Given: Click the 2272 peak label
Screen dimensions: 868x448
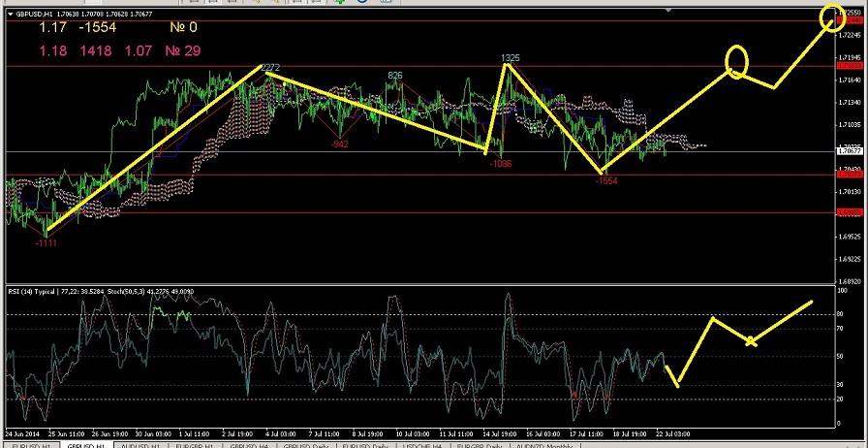Looking at the screenshot, I should (x=270, y=68).
